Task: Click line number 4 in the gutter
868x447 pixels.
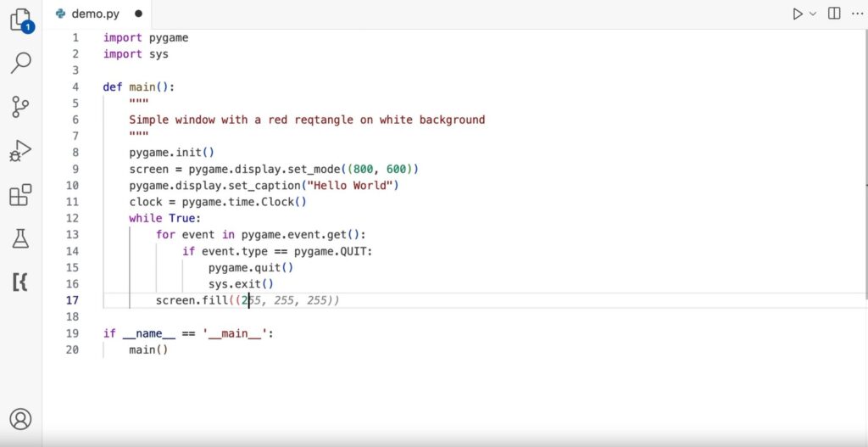Action: click(75, 87)
